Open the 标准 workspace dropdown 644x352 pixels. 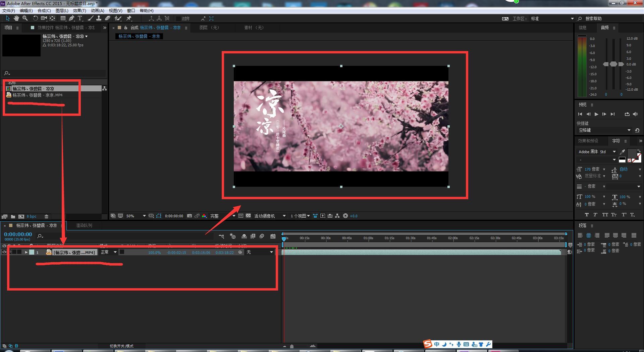[552, 19]
